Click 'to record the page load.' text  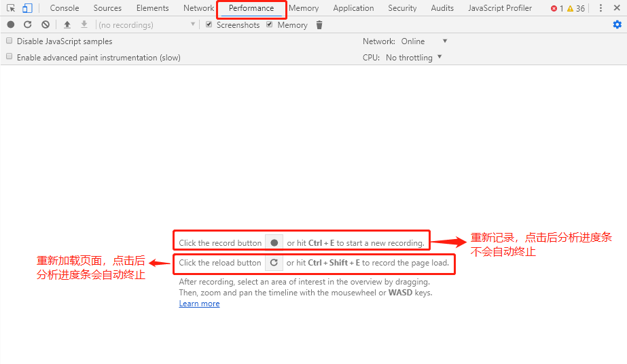tap(406, 263)
